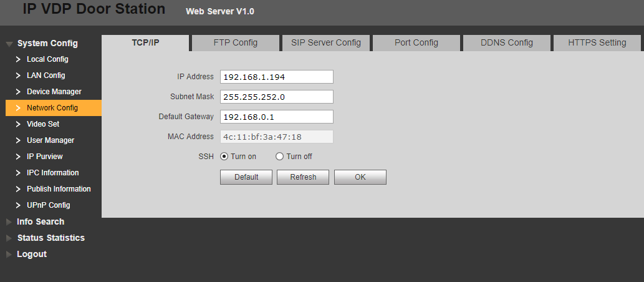Switch to HTTPS Setting tab
Viewport: 644px width, 282px height.
pyautogui.click(x=597, y=43)
